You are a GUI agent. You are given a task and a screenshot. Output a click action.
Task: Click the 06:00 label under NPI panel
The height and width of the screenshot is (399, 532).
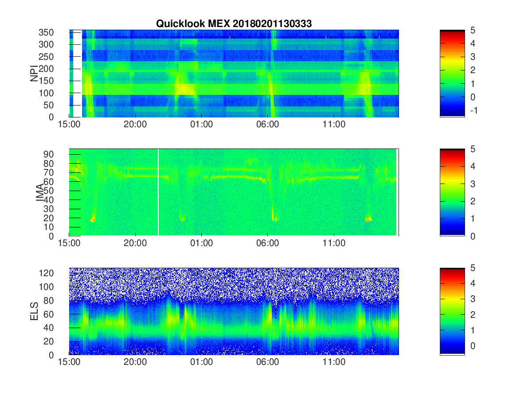click(268, 125)
